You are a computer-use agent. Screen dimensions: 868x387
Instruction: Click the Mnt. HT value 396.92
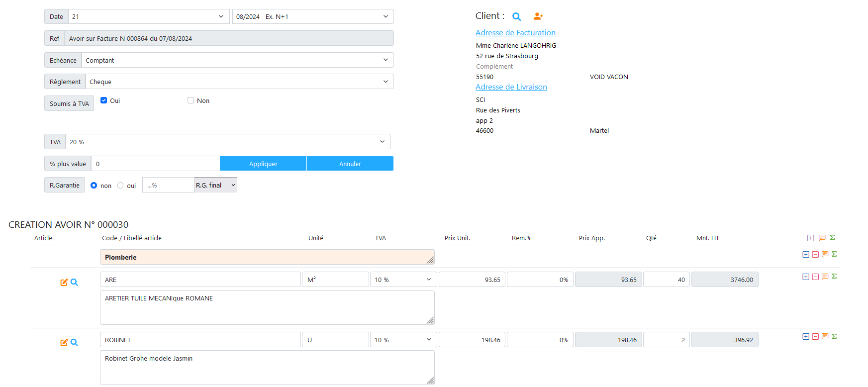pyautogui.click(x=725, y=340)
